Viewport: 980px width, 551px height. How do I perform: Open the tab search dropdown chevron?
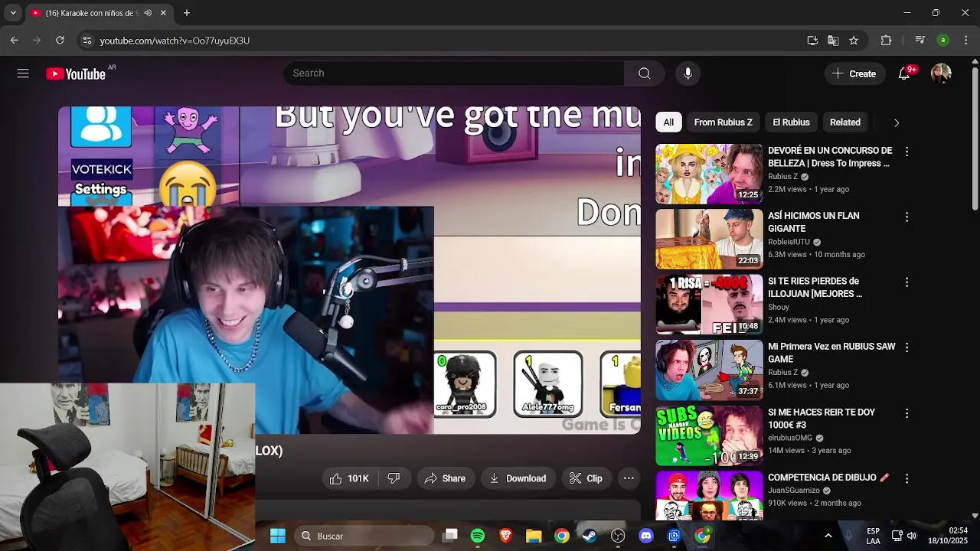tap(13, 13)
